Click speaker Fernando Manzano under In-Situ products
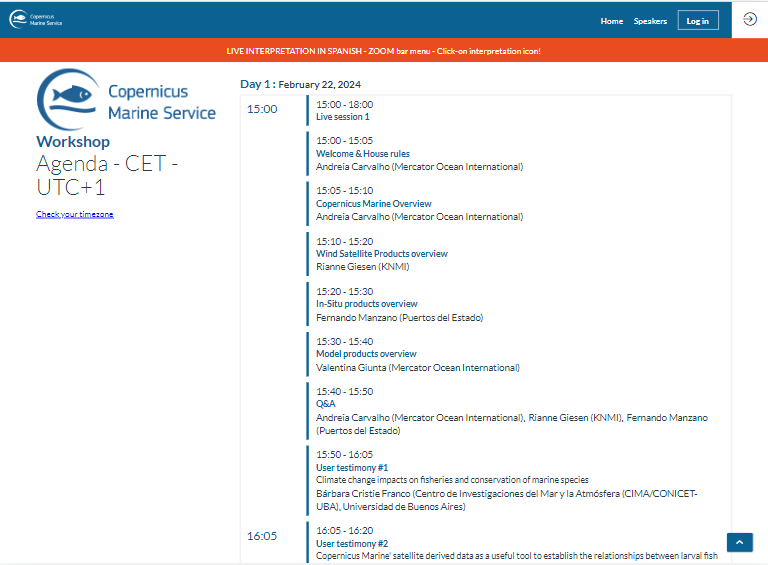This screenshot has height=565, width=768. 399,318
